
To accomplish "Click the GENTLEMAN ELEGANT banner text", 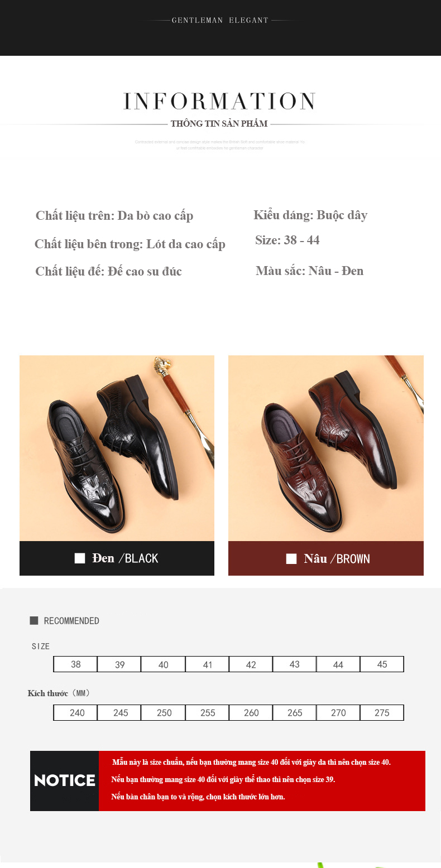I will [220, 20].
